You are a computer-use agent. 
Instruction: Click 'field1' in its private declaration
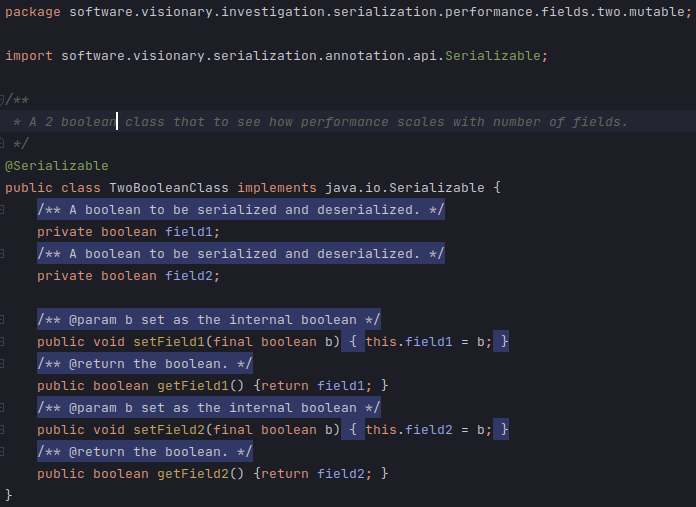(x=189, y=231)
